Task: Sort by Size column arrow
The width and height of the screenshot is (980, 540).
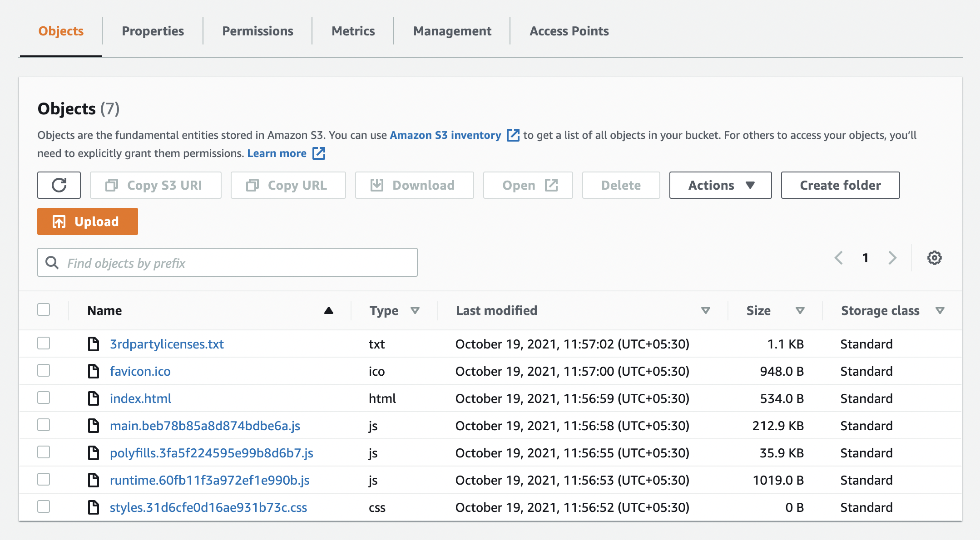Action: coord(800,310)
